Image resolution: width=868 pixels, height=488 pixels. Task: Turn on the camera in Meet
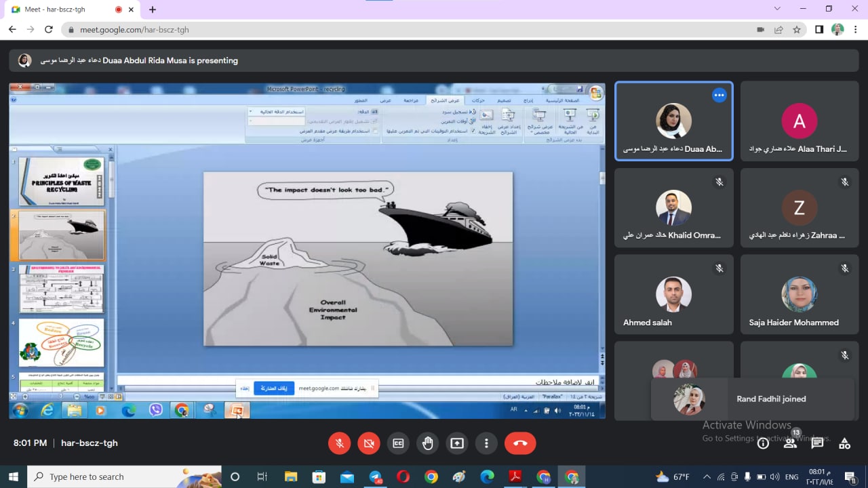pyautogui.click(x=369, y=443)
